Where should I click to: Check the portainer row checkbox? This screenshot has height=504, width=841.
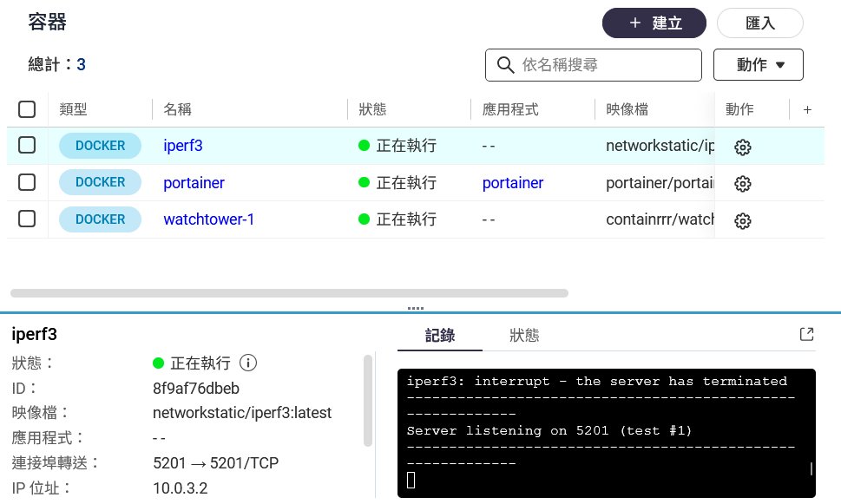pyautogui.click(x=27, y=183)
